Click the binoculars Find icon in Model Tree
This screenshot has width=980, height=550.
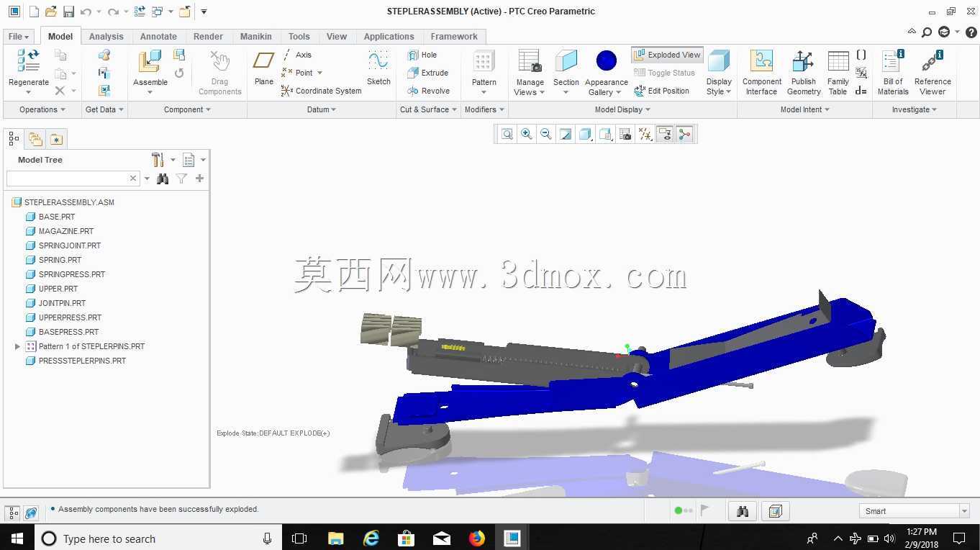[163, 179]
